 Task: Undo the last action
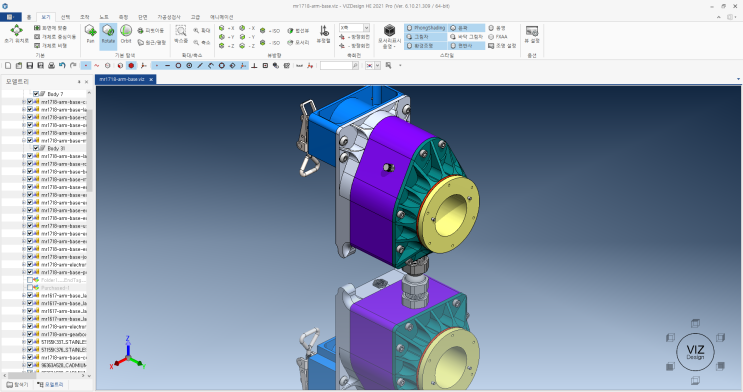pyautogui.click(x=62, y=65)
